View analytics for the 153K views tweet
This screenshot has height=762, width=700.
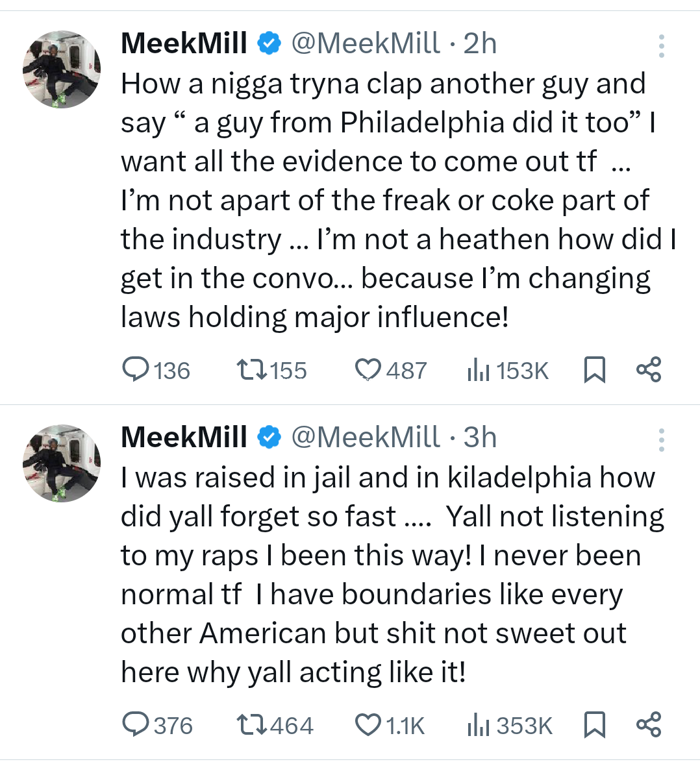pos(478,370)
